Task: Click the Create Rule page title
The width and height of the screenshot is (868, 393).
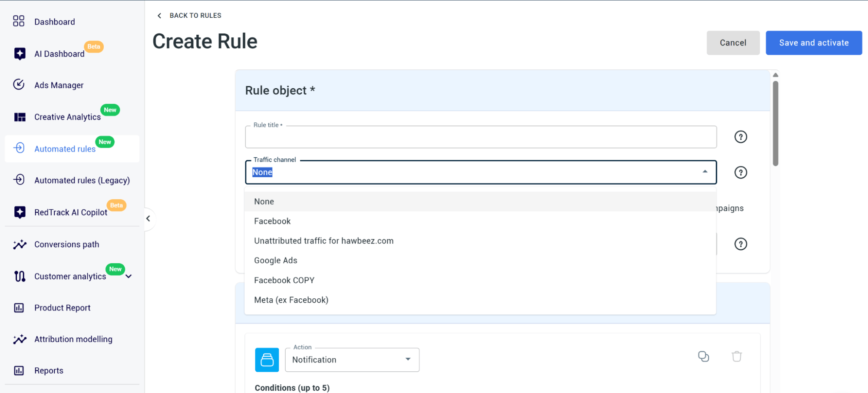Action: point(205,42)
